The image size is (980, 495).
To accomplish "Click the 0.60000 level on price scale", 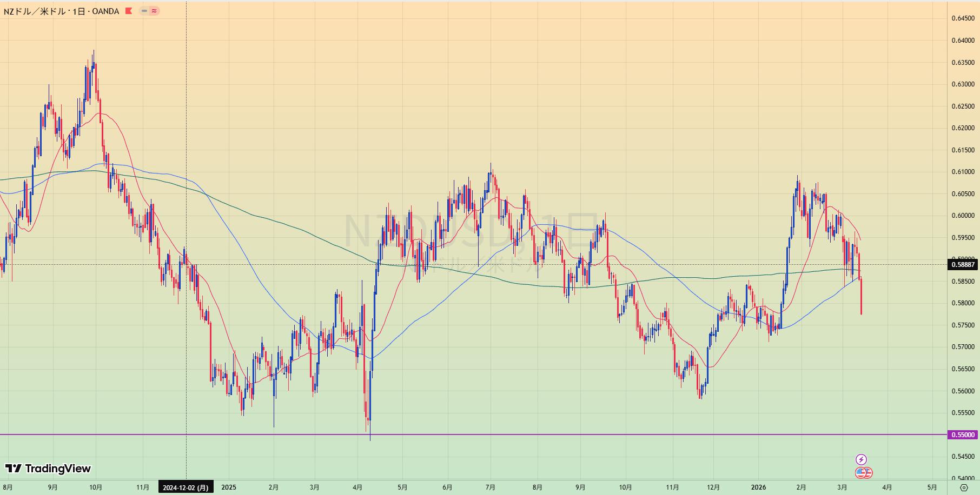I will pos(963,216).
